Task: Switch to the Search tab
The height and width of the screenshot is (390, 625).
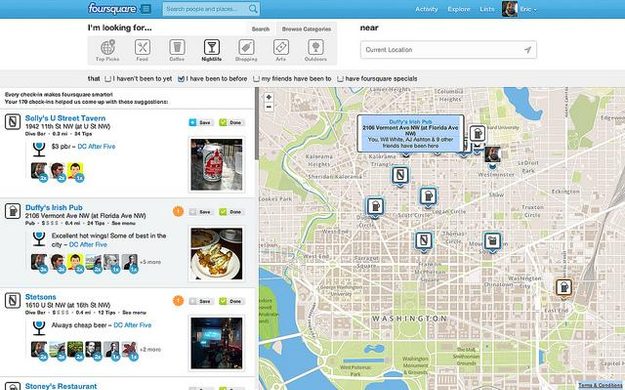Action: (x=260, y=29)
